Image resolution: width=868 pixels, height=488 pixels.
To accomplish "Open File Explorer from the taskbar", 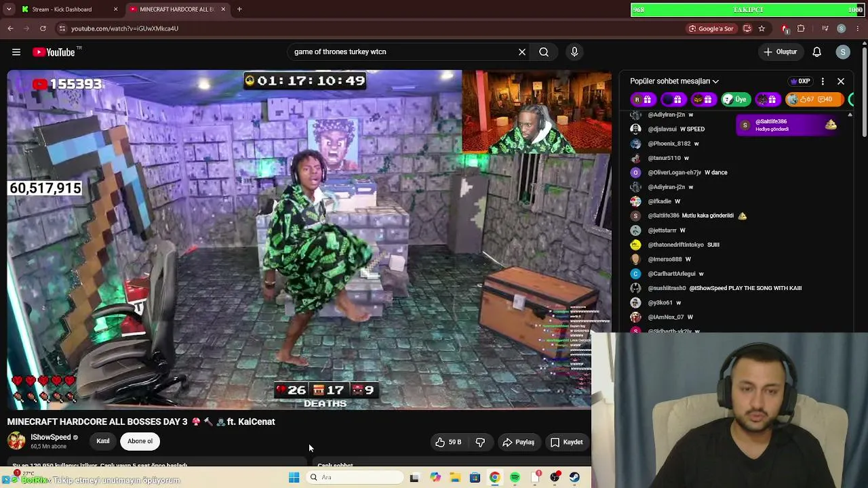I will (x=455, y=478).
